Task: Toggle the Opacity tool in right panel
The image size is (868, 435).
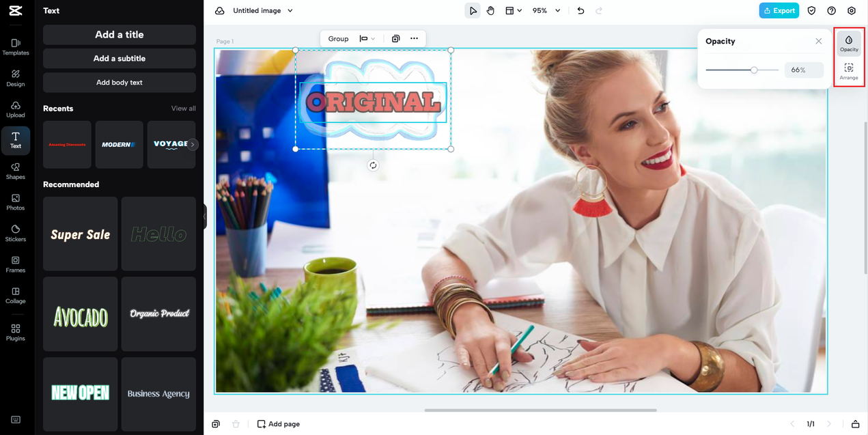Action: tap(849, 44)
